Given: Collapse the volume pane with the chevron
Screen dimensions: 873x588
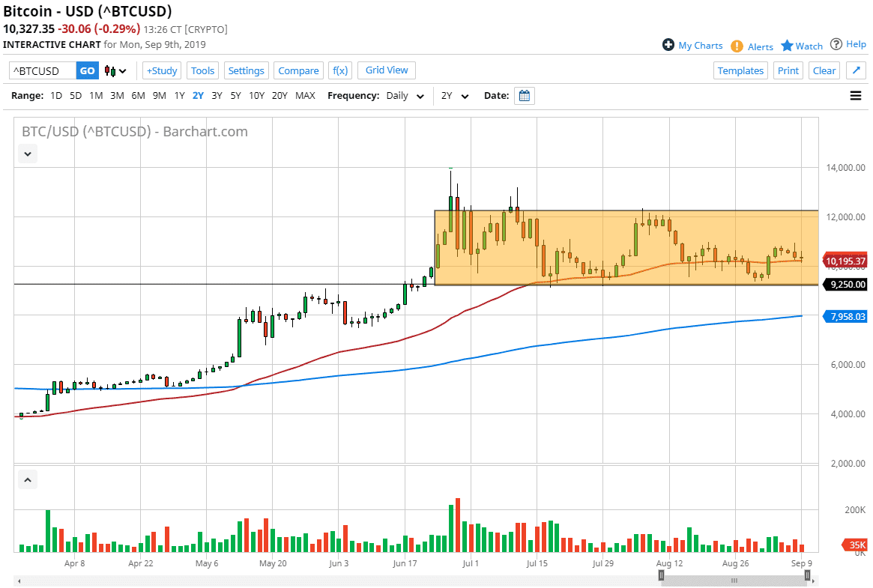Looking at the screenshot, I should click(28, 479).
